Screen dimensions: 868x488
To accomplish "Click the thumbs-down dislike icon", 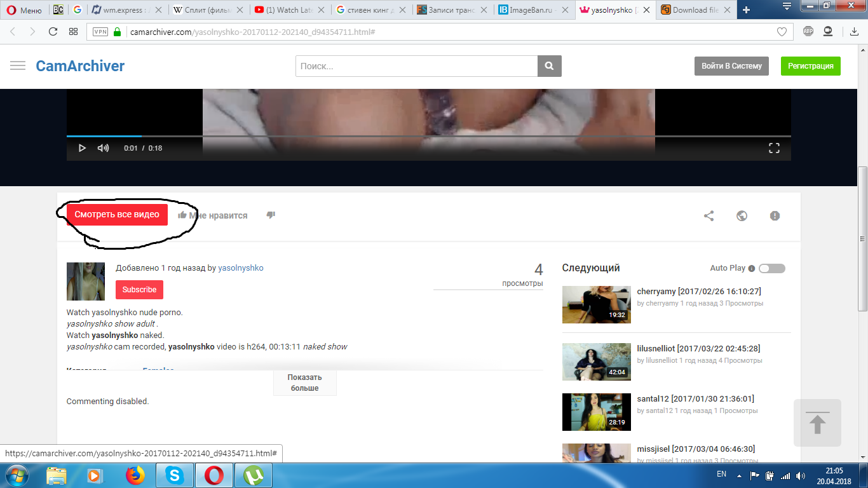I will pyautogui.click(x=271, y=215).
